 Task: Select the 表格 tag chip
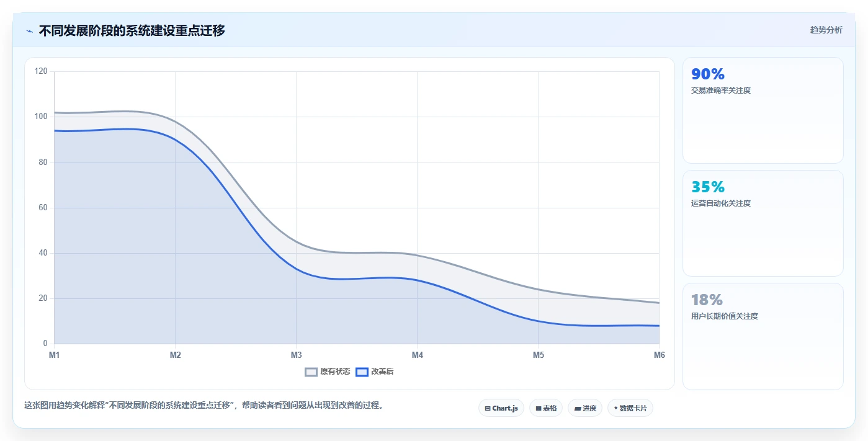(x=546, y=408)
